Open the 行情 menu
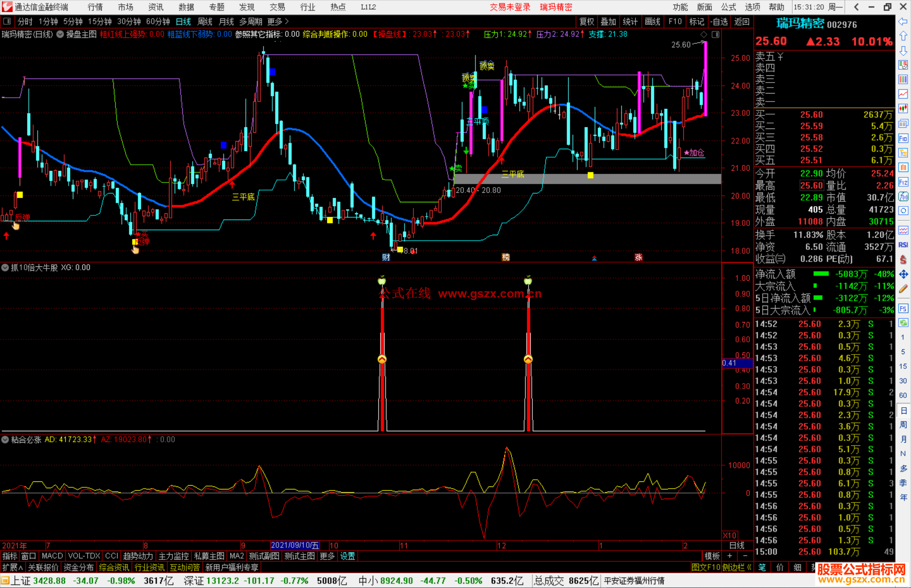The height and width of the screenshot is (588, 911). pyautogui.click(x=95, y=7)
